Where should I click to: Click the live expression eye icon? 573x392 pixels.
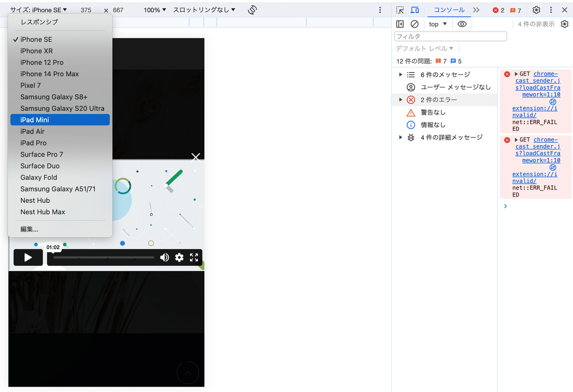(x=462, y=24)
